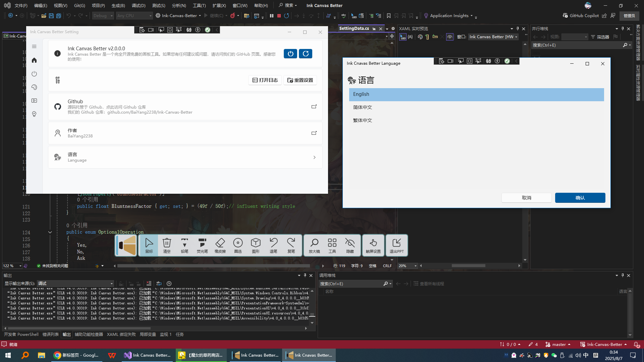
Task: Expand the 语言 Language settings row
Action: (185, 157)
